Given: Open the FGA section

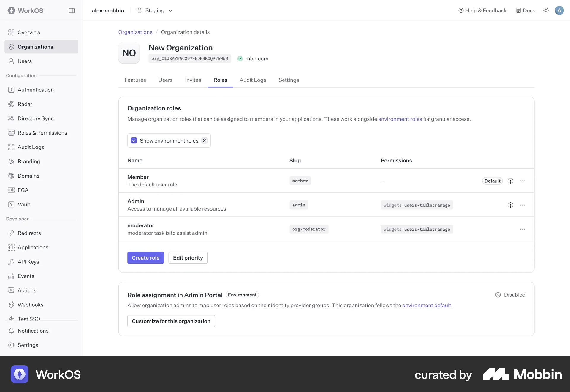Looking at the screenshot, I should [23, 190].
